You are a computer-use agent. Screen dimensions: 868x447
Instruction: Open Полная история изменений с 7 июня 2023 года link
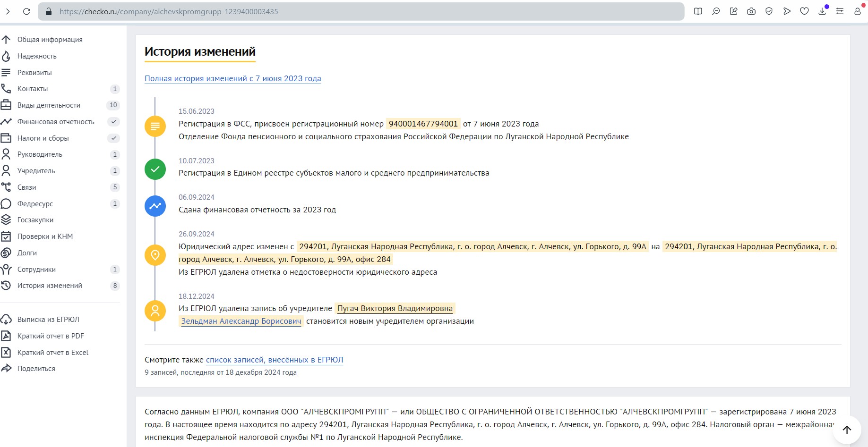point(233,78)
